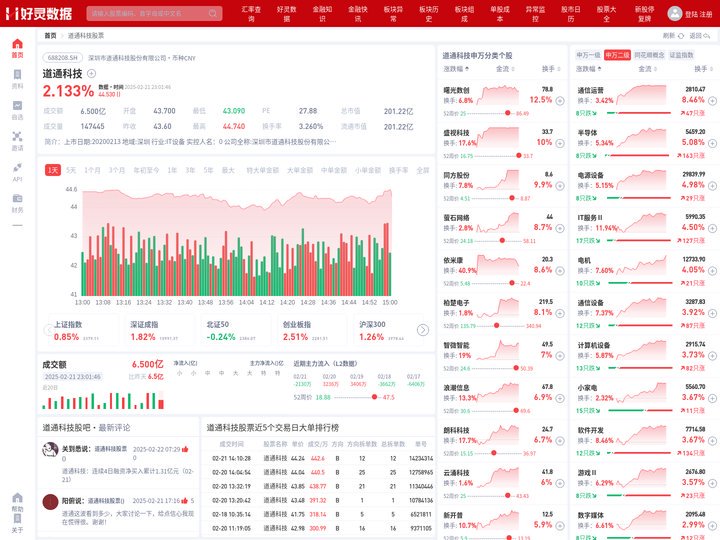This screenshot has width=720, height=540.
Task: Select the 5年 chart range
Action: point(208,170)
